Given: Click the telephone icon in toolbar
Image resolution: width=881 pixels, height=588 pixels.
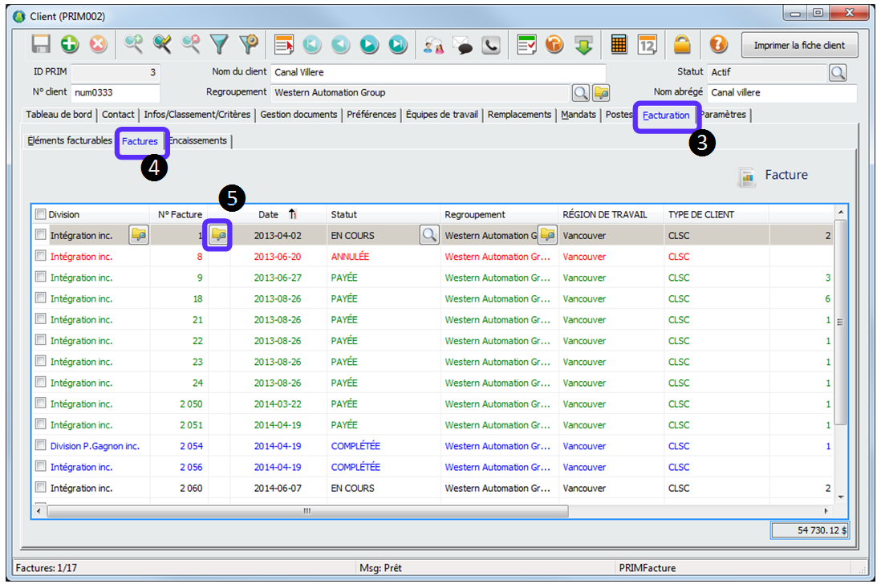Looking at the screenshot, I should [x=491, y=45].
